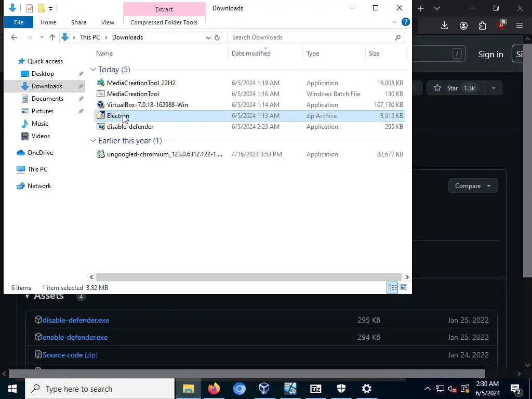Open a new browser tab

(421, 9)
